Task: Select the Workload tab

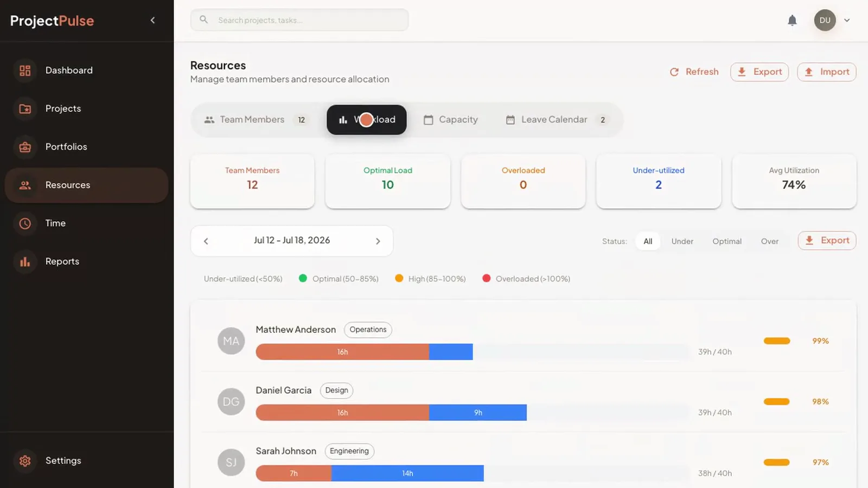Action: pyautogui.click(x=367, y=120)
